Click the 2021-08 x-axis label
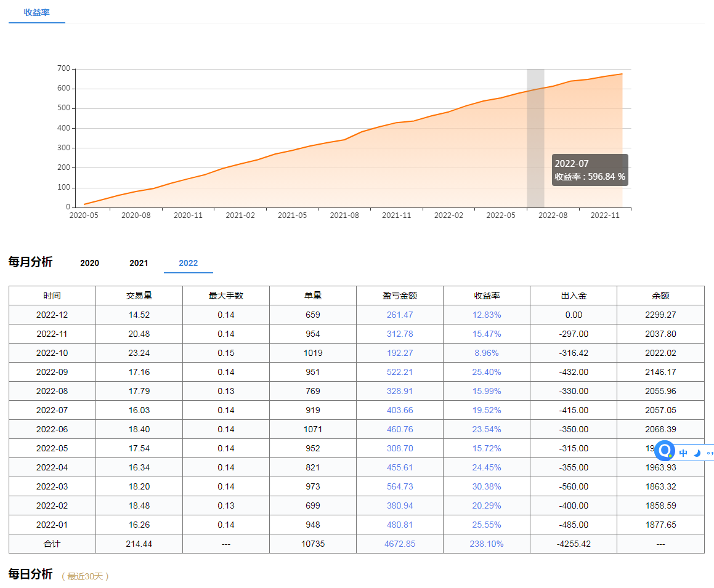Screen dimensions: 714x588 click(344, 215)
